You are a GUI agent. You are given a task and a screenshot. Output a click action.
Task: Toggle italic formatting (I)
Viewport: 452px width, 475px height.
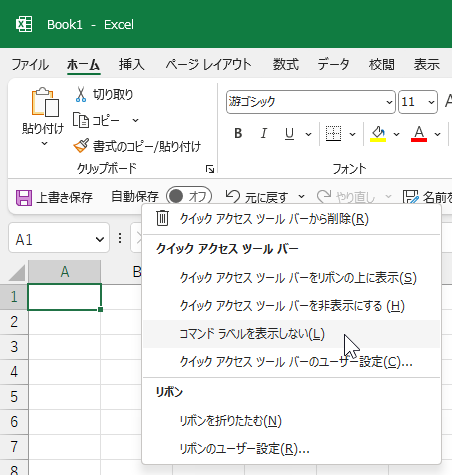click(x=264, y=133)
